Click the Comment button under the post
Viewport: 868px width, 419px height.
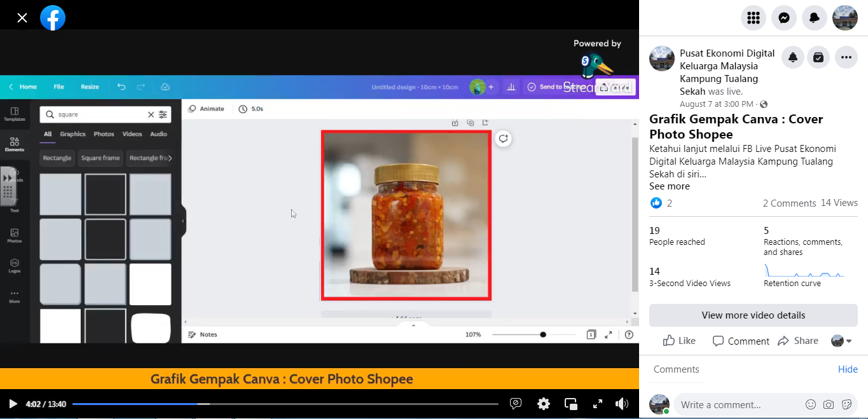(741, 341)
